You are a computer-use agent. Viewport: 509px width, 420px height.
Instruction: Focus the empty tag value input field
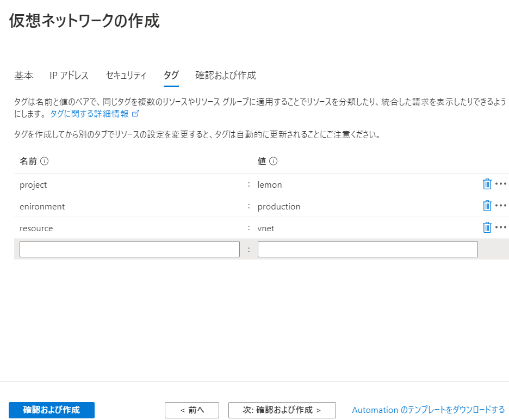[x=368, y=249]
